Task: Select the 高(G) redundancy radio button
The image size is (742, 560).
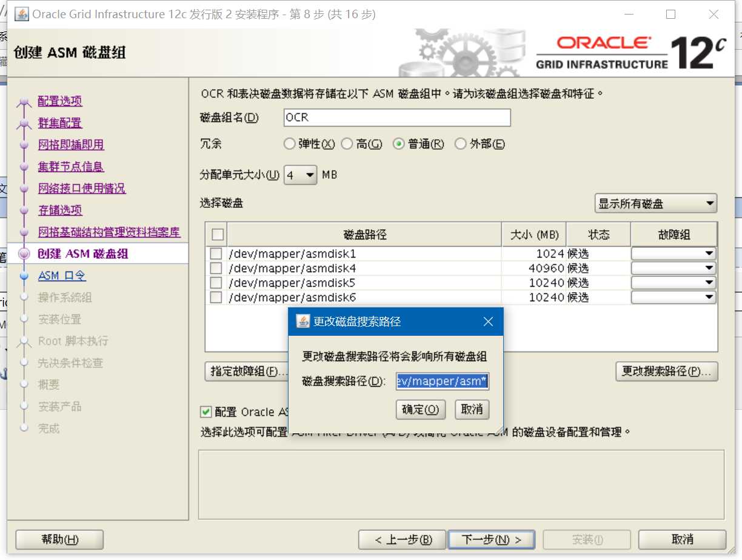Action: 347,144
